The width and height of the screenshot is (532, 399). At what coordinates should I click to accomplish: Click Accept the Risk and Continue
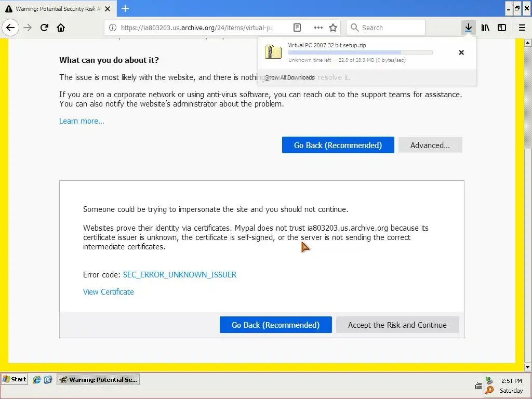click(397, 325)
